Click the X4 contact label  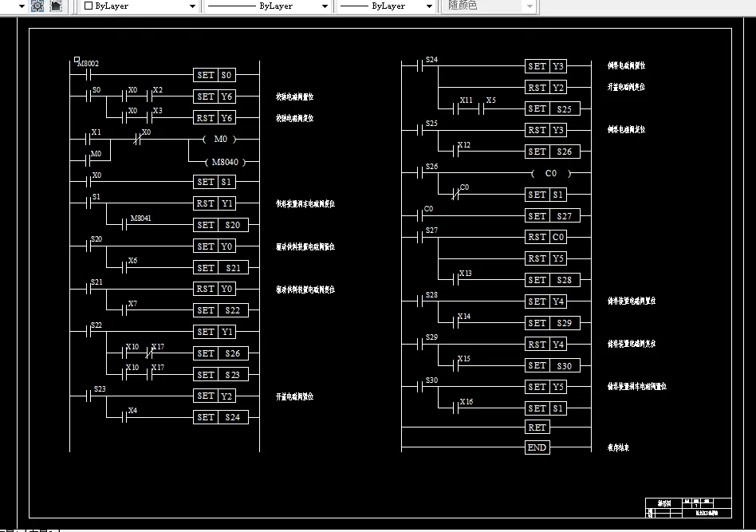[132, 411]
